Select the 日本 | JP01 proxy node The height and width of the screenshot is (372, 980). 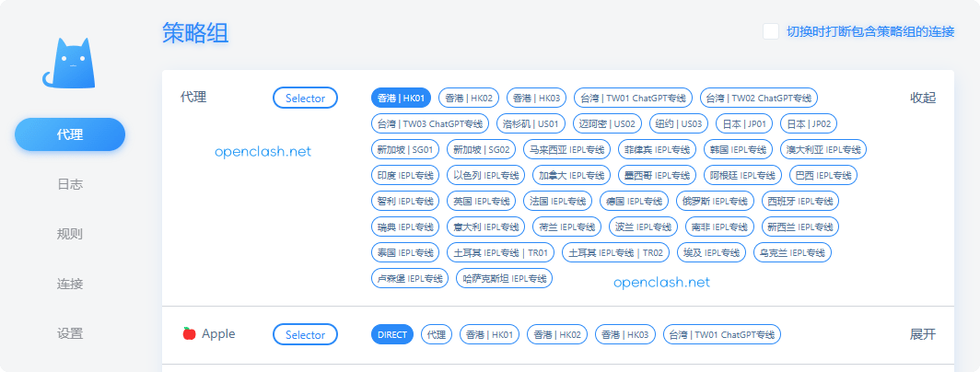pos(744,123)
